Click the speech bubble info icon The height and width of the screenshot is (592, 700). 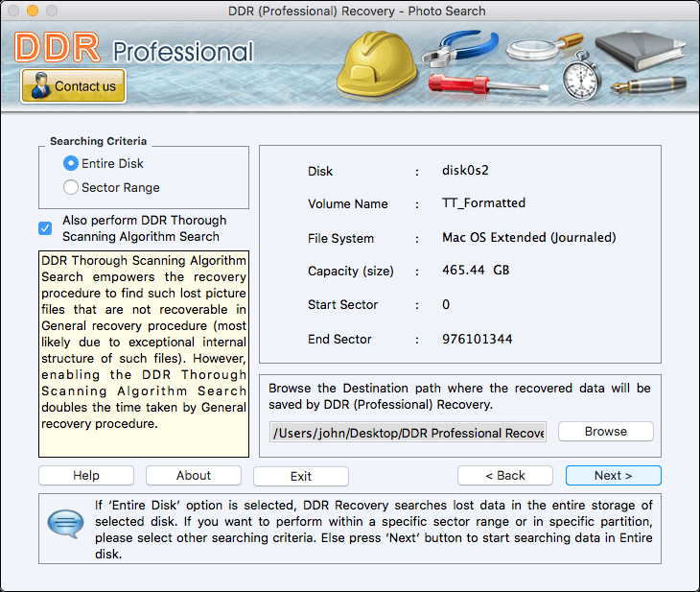(x=65, y=523)
